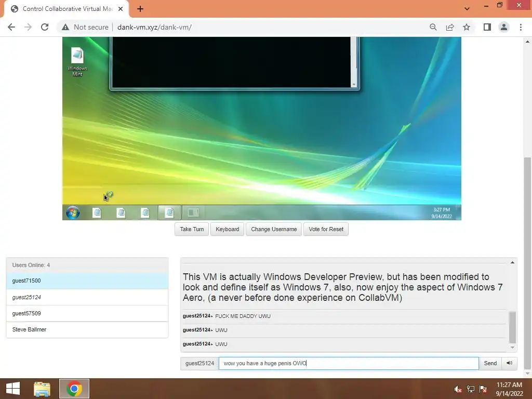Select the fifth VM taskbar window item
532x399 pixels.
click(193, 212)
